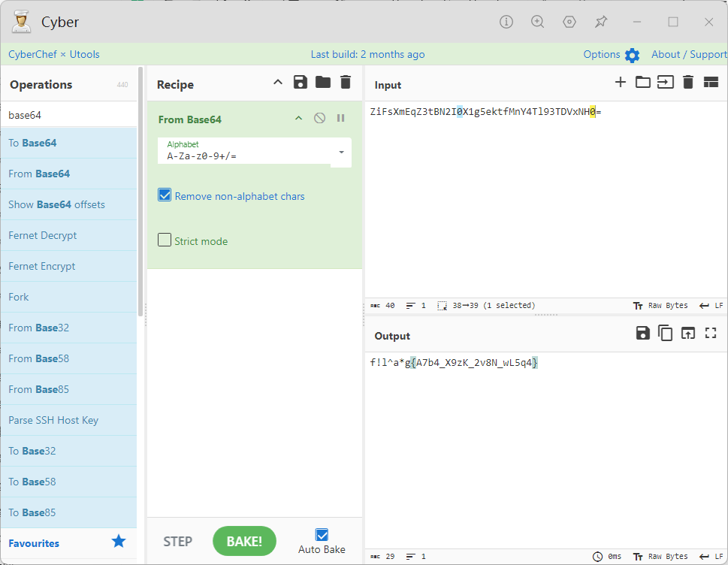This screenshot has width=728, height=565.
Task: Change the input Raw Bytes encoding
Action: (660, 306)
